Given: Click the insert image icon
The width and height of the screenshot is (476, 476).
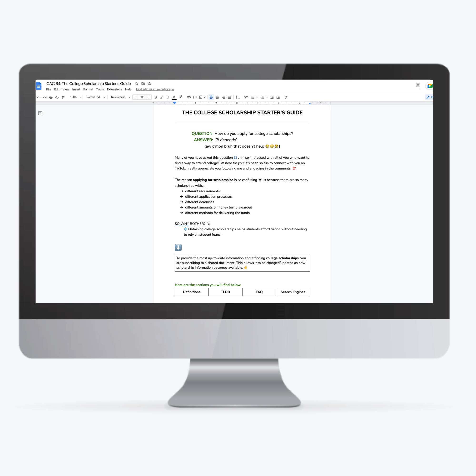Looking at the screenshot, I should coord(200,97).
